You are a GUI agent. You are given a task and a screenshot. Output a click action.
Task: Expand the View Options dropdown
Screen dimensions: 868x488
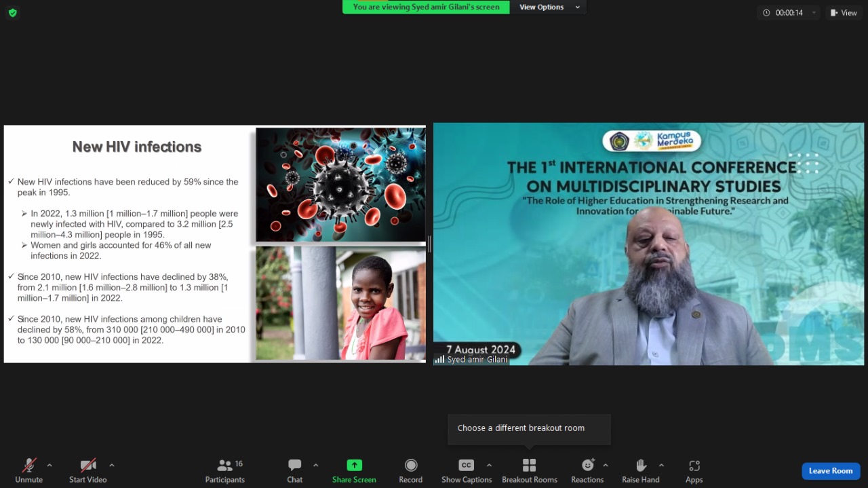pos(549,7)
